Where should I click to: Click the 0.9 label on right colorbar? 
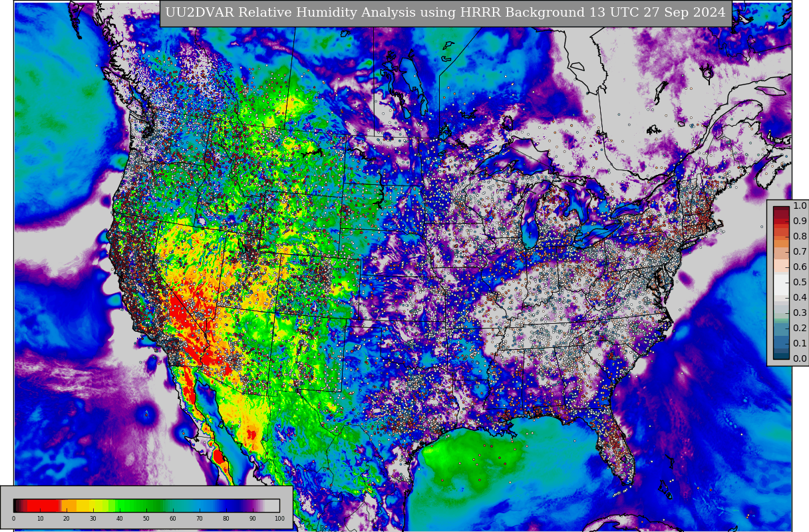[800, 221]
